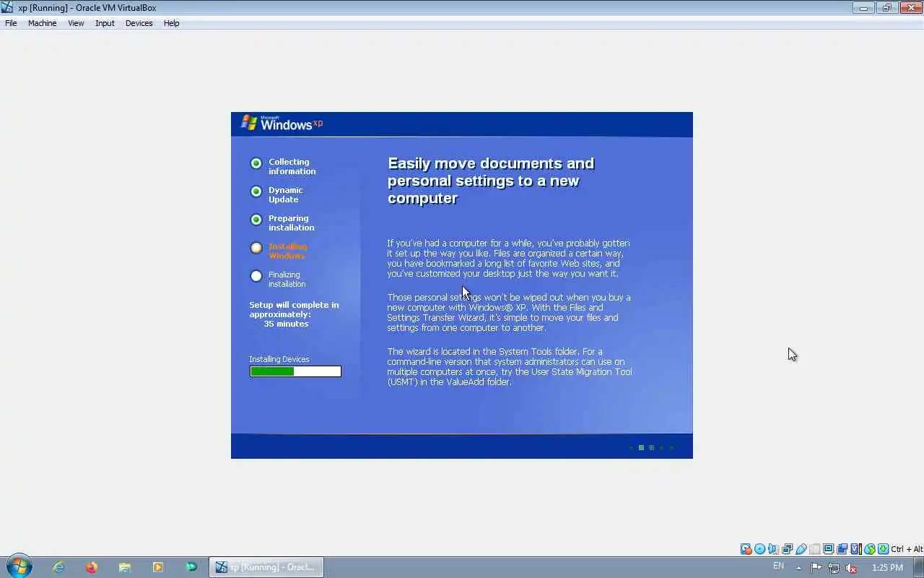This screenshot has width=924, height=578.
Task: Open the Machine menu
Action: pyautogui.click(x=42, y=23)
